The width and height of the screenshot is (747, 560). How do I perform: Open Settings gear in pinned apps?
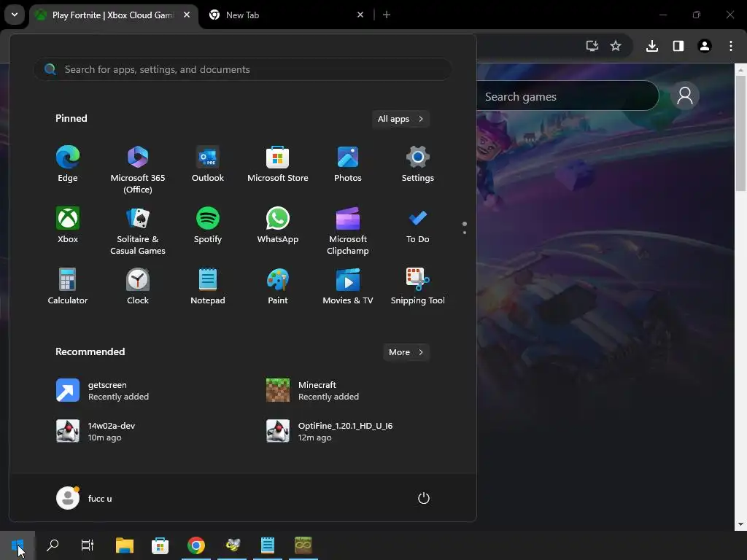[418, 164]
